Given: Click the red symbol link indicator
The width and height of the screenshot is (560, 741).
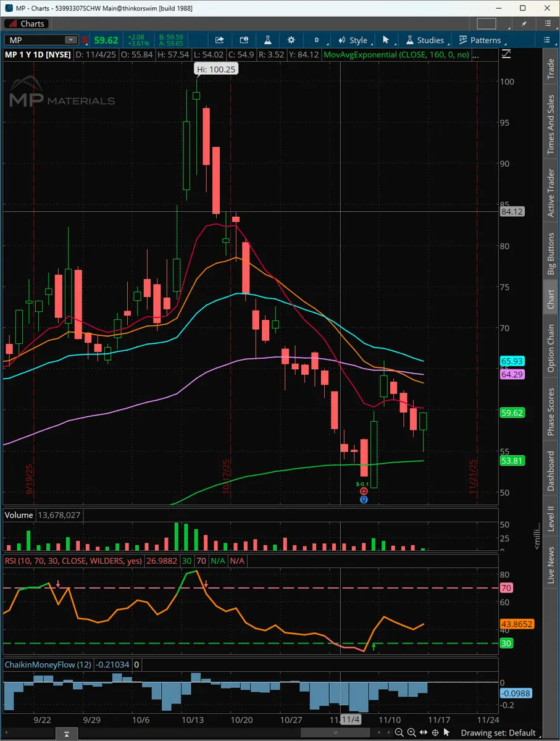Looking at the screenshot, I should [86, 40].
